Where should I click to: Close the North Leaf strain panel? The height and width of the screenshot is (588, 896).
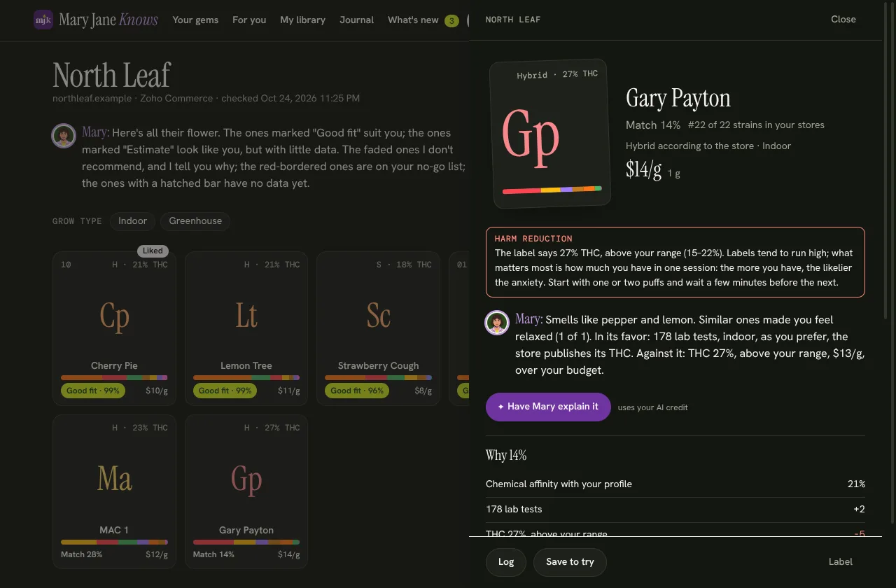click(843, 20)
